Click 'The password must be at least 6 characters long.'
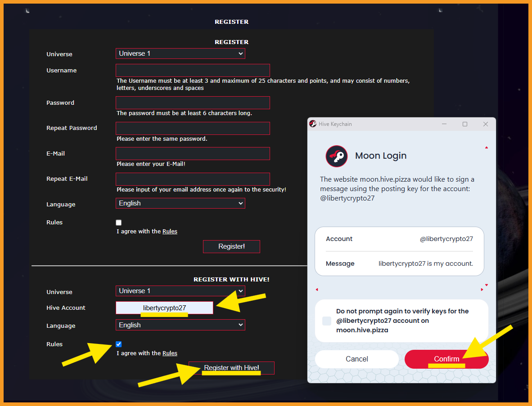Image resolution: width=532 pixels, height=406 pixels. 184,113
